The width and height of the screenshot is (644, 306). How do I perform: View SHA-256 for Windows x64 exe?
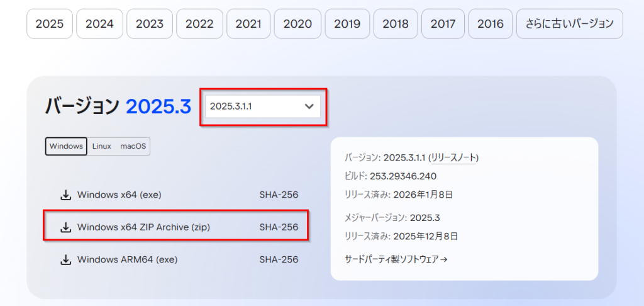click(279, 195)
